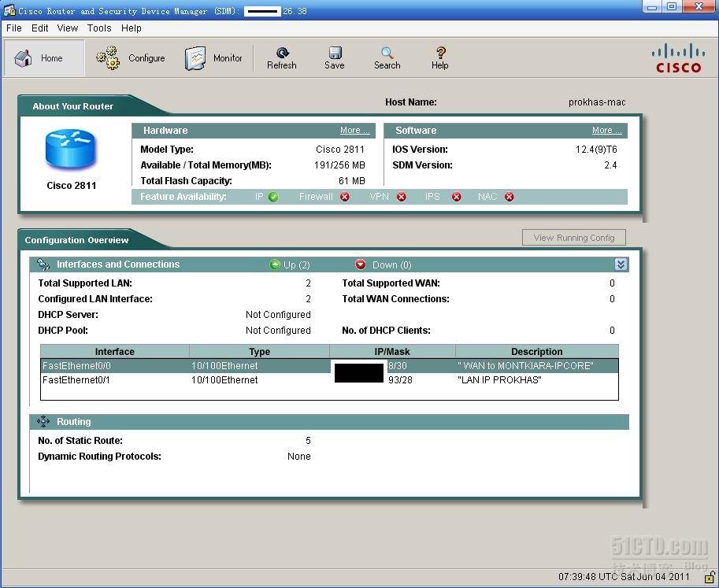This screenshot has height=588, width=719.
Task: Open the Tools menu
Action: [99, 28]
